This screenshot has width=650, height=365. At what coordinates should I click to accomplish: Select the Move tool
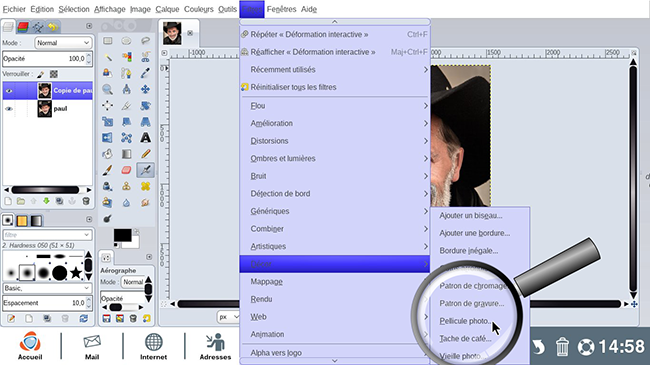point(145,89)
